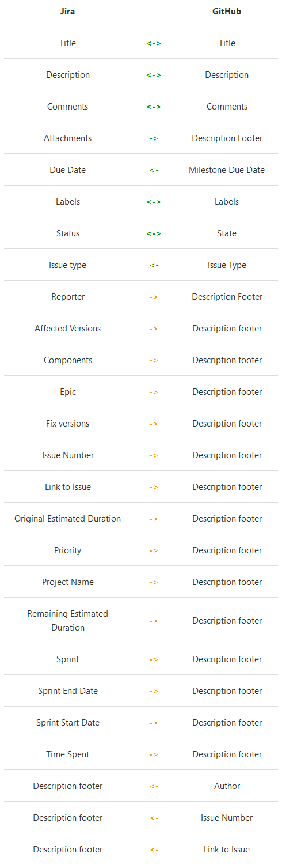
Task: Click the orange left arrow beside Author
Action: [154, 786]
